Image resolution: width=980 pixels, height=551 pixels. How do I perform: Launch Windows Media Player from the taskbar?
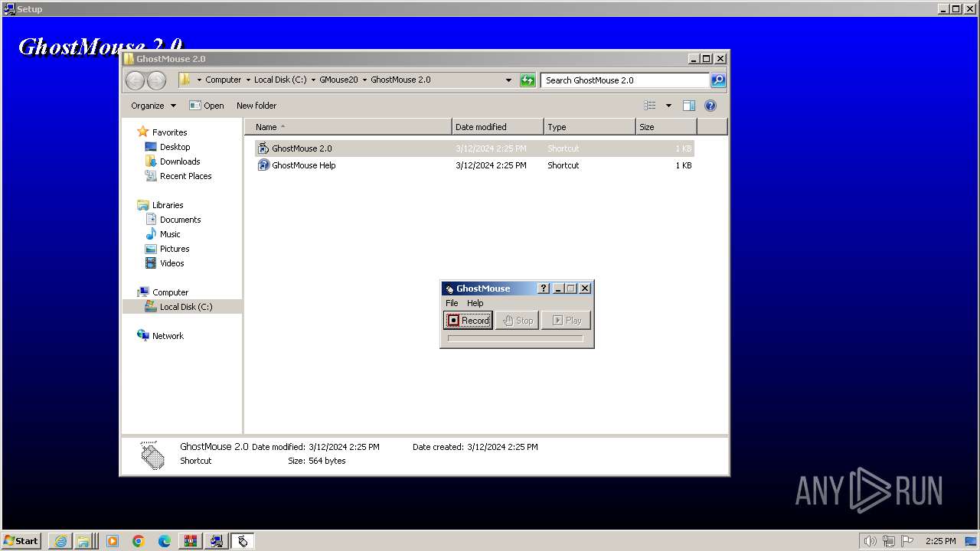pyautogui.click(x=113, y=541)
